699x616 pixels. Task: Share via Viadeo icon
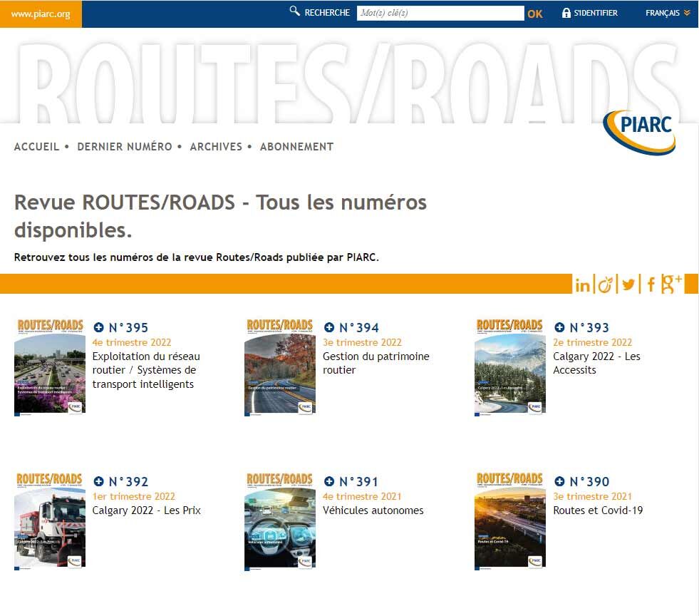(605, 284)
